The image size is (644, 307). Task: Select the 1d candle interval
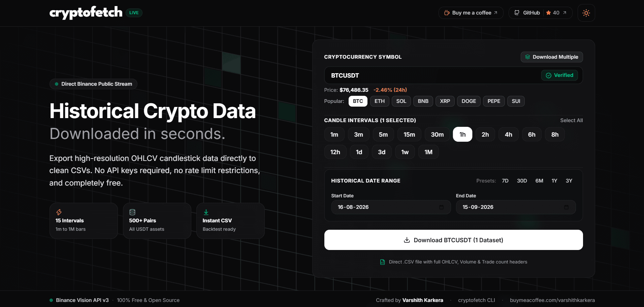(359, 152)
